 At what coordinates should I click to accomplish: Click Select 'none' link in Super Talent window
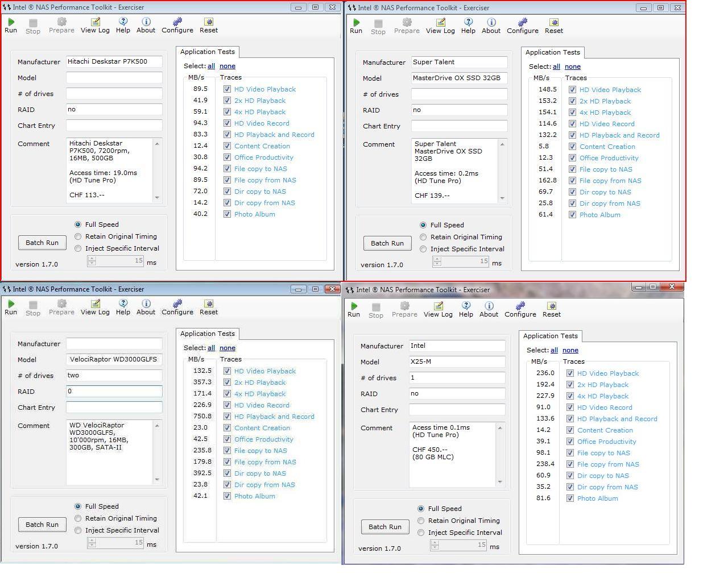pos(573,66)
